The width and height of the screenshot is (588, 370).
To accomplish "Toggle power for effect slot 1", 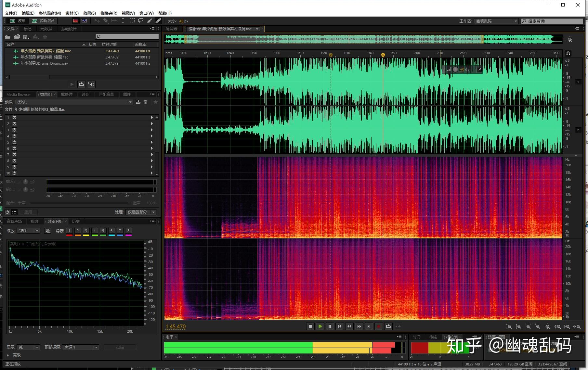I will point(15,118).
